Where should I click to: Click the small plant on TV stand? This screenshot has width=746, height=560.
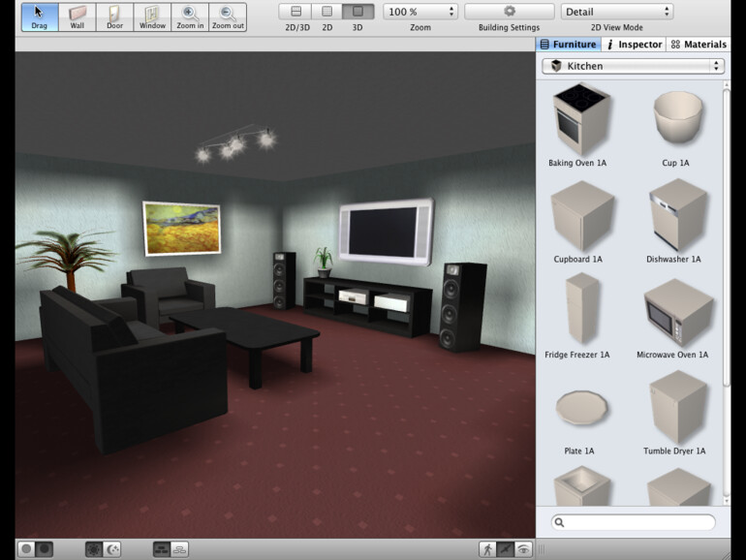324,263
